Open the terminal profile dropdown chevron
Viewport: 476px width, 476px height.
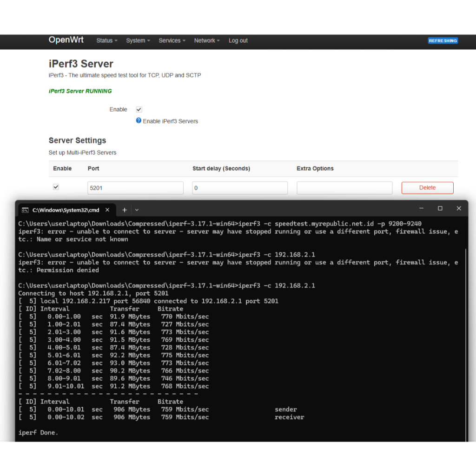click(137, 210)
